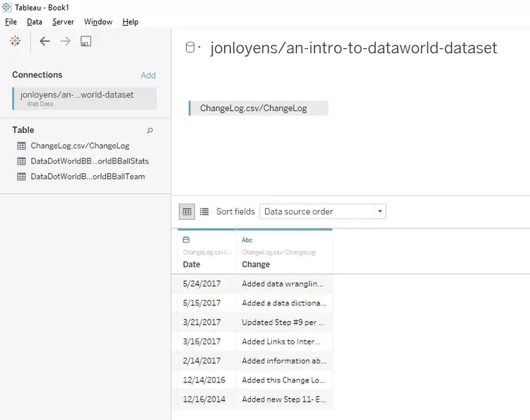This screenshot has height=420, width=530.
Task: Click the ChangeLog.csv/ChangeLog table on canvas
Action: click(259, 108)
